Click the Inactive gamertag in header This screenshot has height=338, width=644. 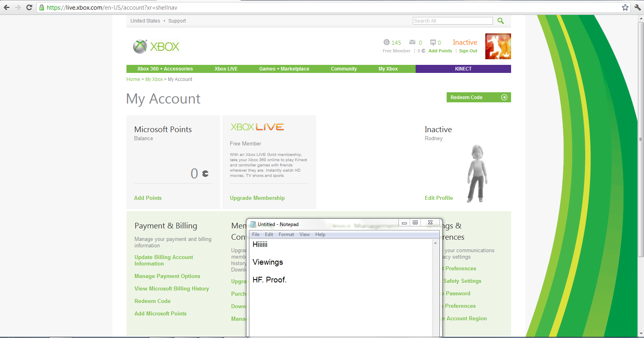coord(465,42)
